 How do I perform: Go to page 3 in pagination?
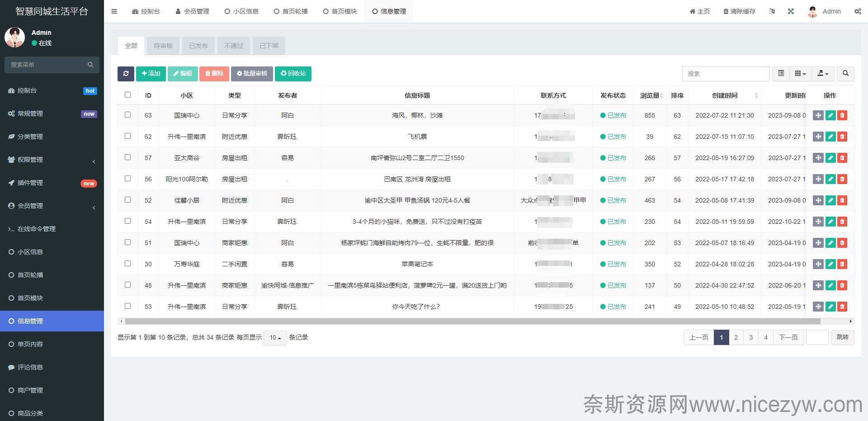click(751, 337)
